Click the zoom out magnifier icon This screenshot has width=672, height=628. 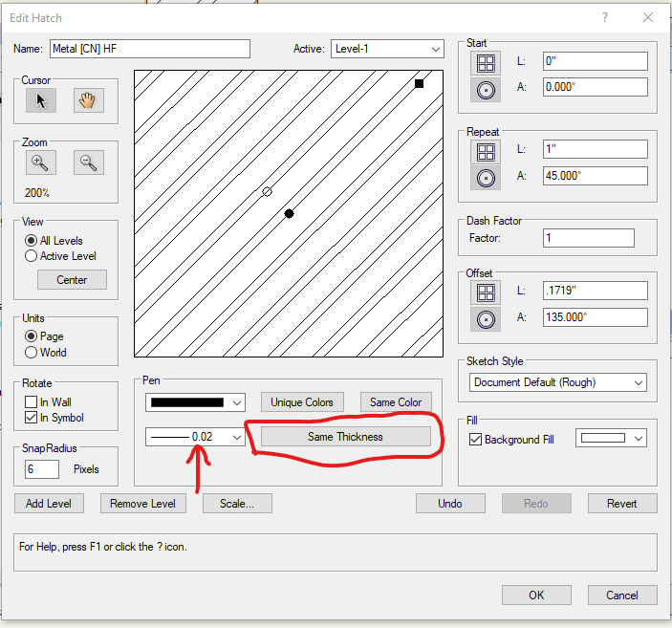(x=88, y=162)
